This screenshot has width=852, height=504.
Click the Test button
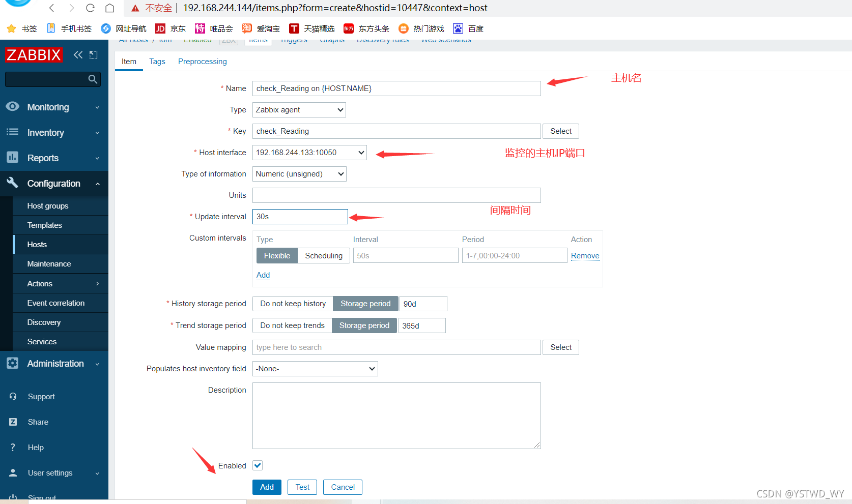tap(302, 487)
